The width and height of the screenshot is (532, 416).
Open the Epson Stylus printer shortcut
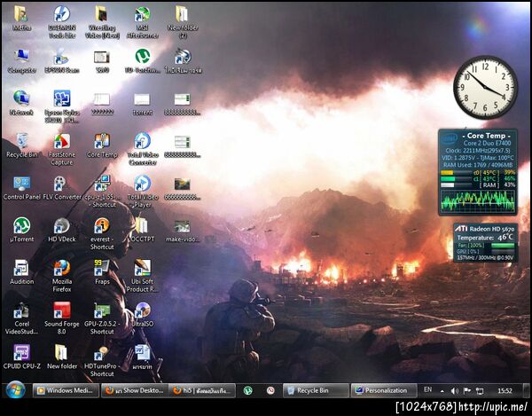[62, 106]
